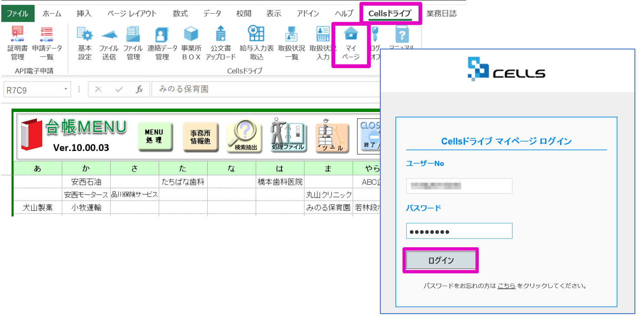Select the たちばな歯科 cell
The image size is (644, 321).
click(183, 182)
